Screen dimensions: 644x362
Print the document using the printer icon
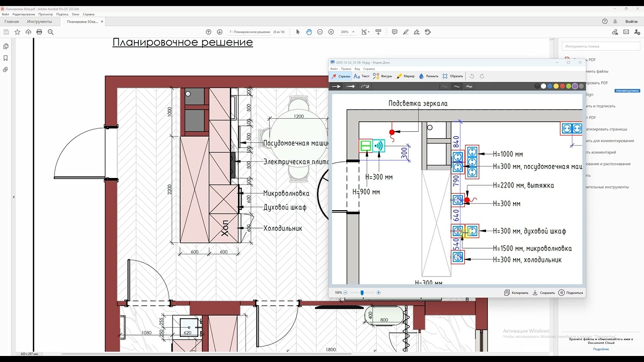click(x=39, y=32)
